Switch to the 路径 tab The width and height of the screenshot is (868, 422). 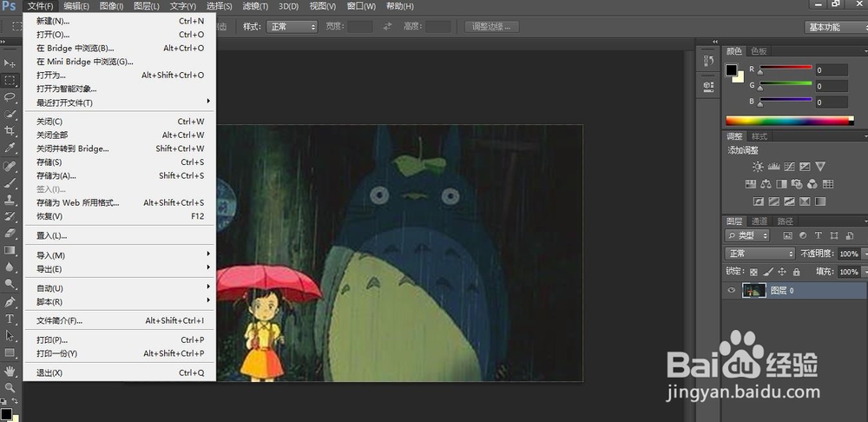click(785, 221)
